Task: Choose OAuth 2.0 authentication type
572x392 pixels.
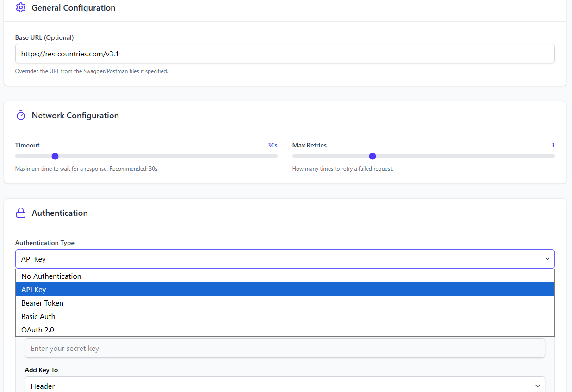Action: pyautogui.click(x=38, y=330)
